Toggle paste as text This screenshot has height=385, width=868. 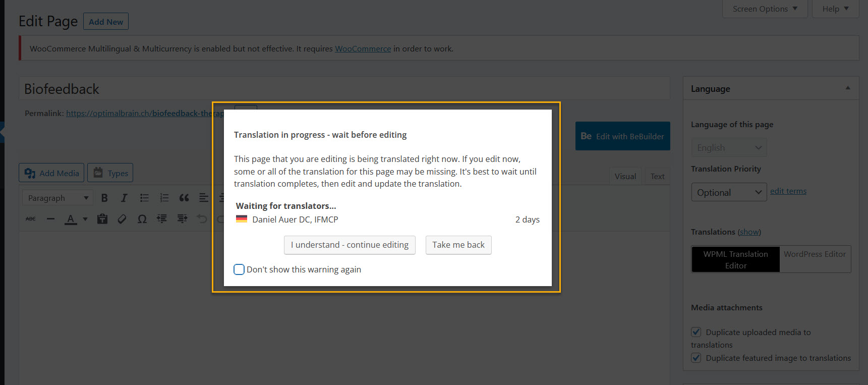click(x=102, y=218)
